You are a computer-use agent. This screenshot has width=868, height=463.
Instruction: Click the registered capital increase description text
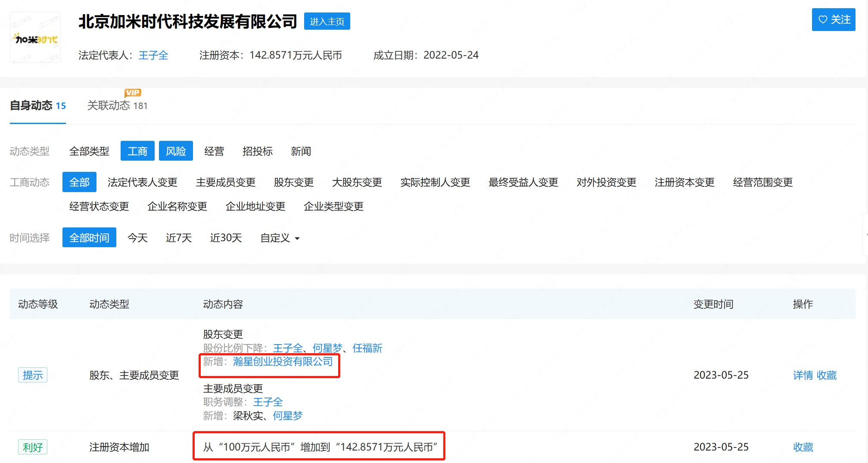320,447
